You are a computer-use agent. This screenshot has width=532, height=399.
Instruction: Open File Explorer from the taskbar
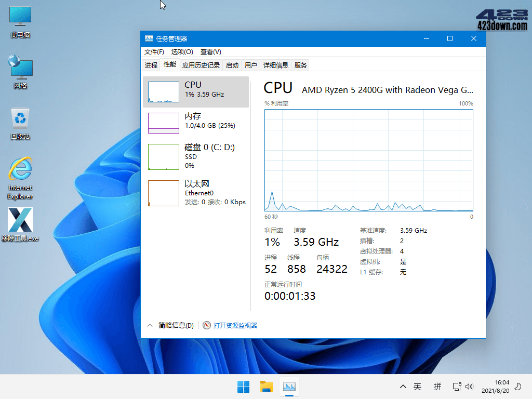(267, 387)
